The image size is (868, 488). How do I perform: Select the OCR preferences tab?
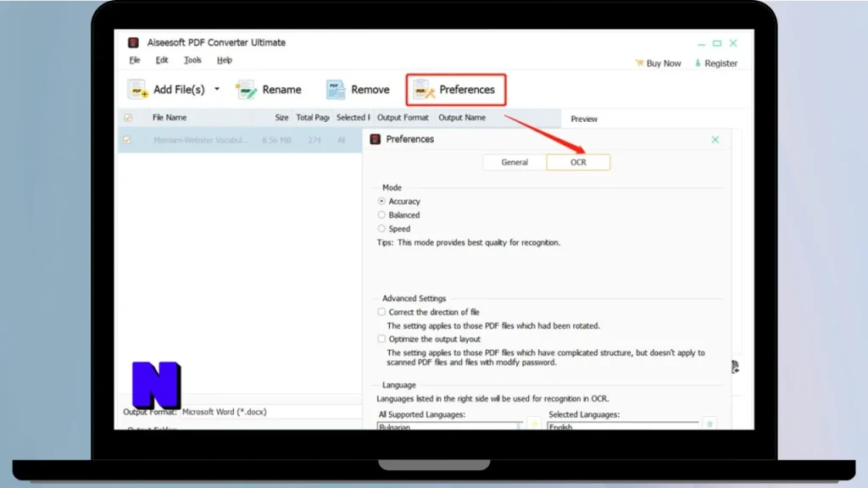(x=578, y=162)
